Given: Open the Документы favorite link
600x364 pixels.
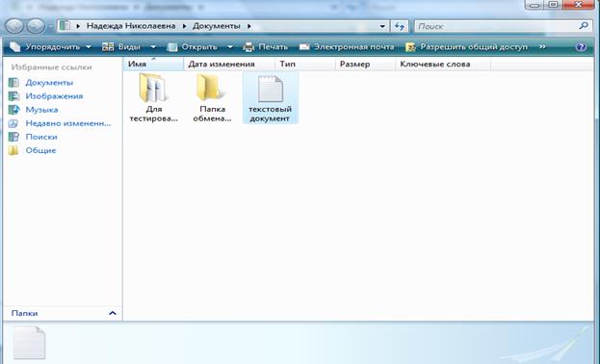Looking at the screenshot, I should (49, 83).
